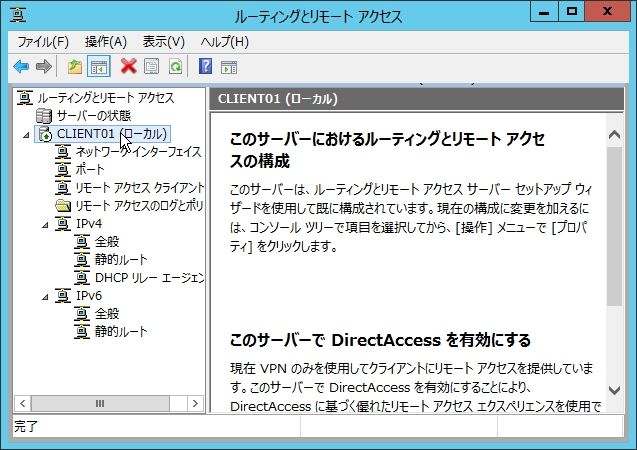Viewport: 637px width, 450px height.
Task: Click the icon beside DHCP リレー エージェント
Action: 82,278
